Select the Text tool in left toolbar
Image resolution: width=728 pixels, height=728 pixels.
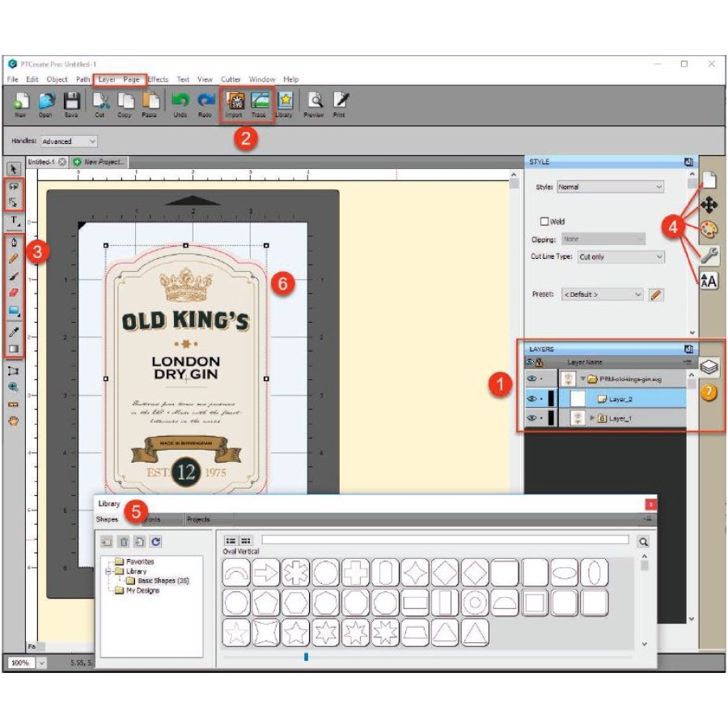(x=15, y=220)
